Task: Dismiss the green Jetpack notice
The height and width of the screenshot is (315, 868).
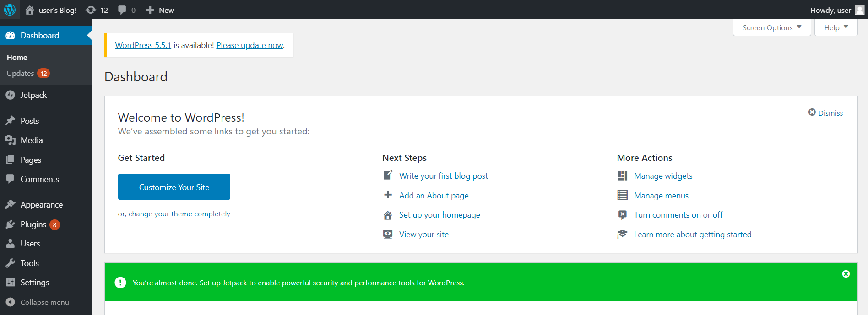Action: point(846,274)
